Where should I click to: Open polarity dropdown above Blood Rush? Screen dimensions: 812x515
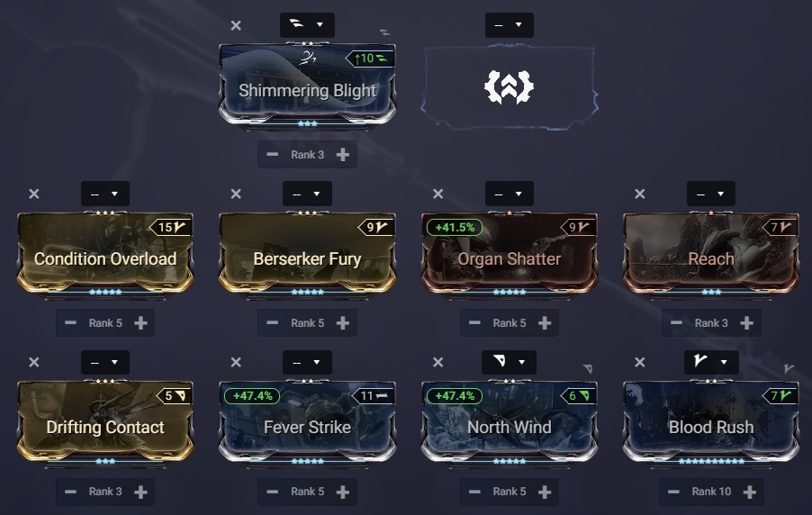point(711,362)
